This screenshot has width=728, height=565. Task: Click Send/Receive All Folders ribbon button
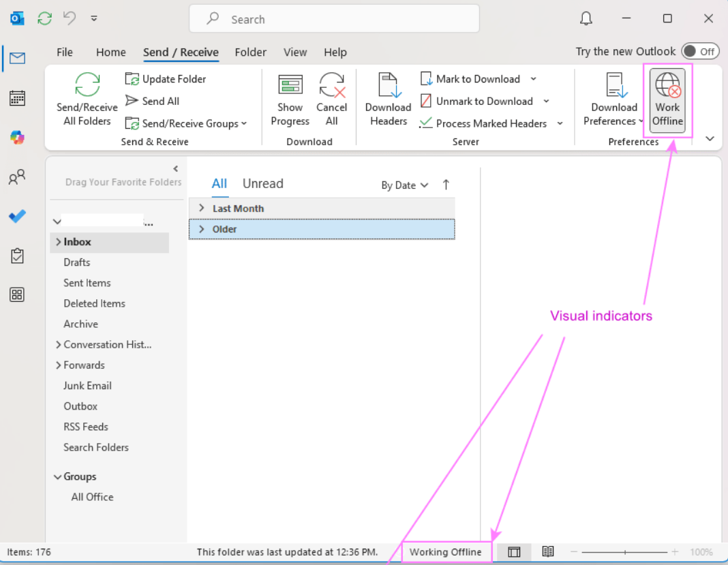click(x=87, y=100)
